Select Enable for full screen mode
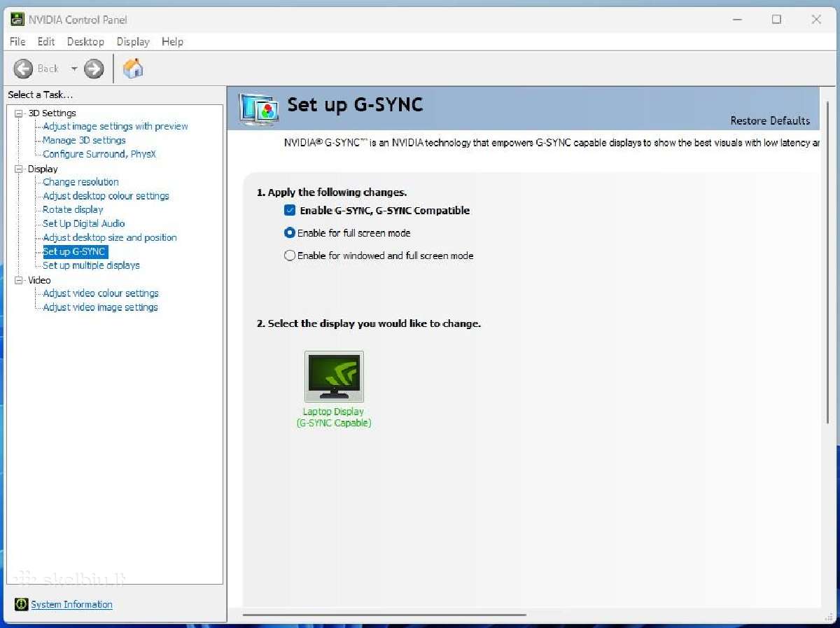The height and width of the screenshot is (628, 840). (290, 232)
